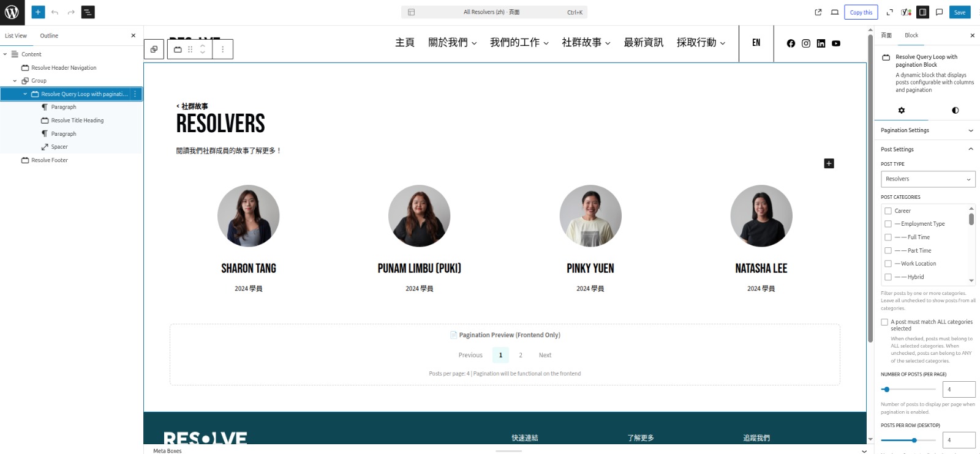Move block down arrow
980x454 pixels.
pyautogui.click(x=203, y=53)
